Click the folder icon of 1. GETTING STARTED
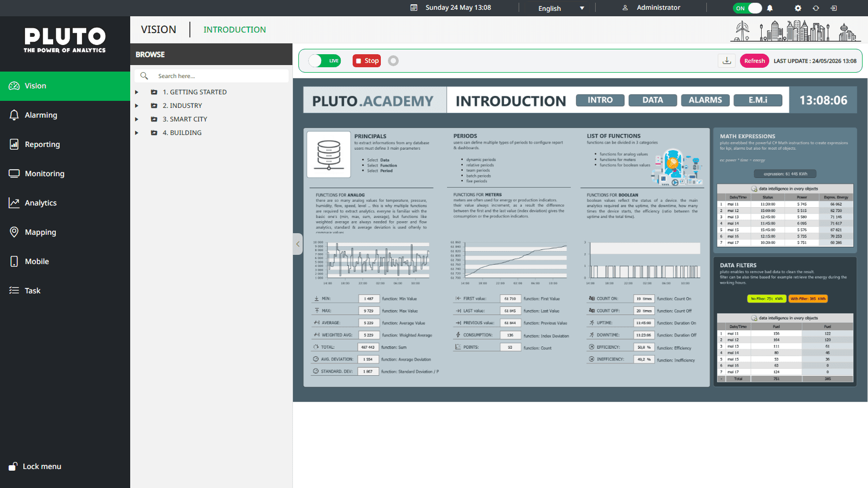Viewport: 868px width, 488px height. 154,92
